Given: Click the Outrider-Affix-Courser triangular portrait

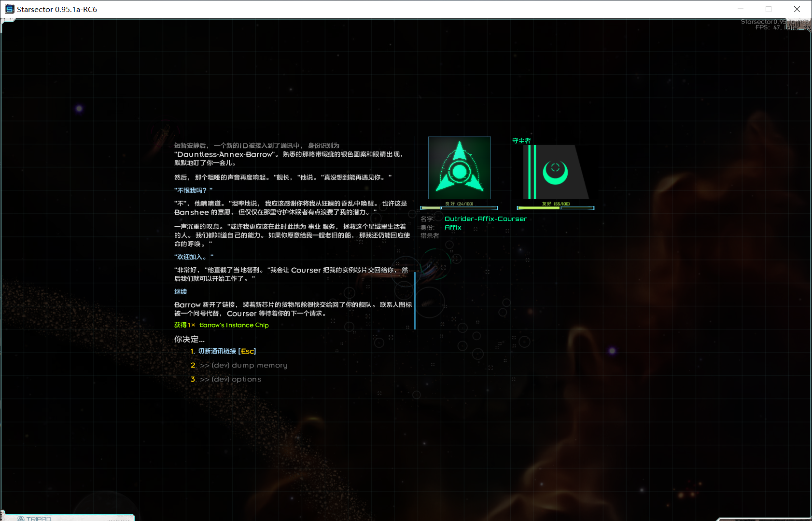Looking at the screenshot, I should (459, 168).
